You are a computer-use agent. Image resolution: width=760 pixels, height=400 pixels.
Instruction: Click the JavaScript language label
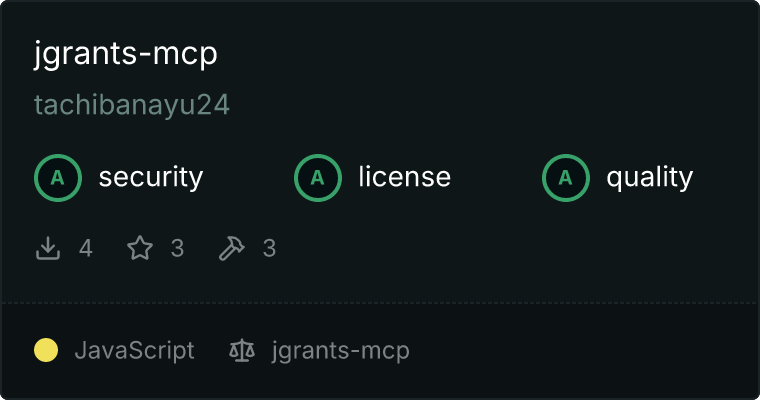(x=135, y=350)
